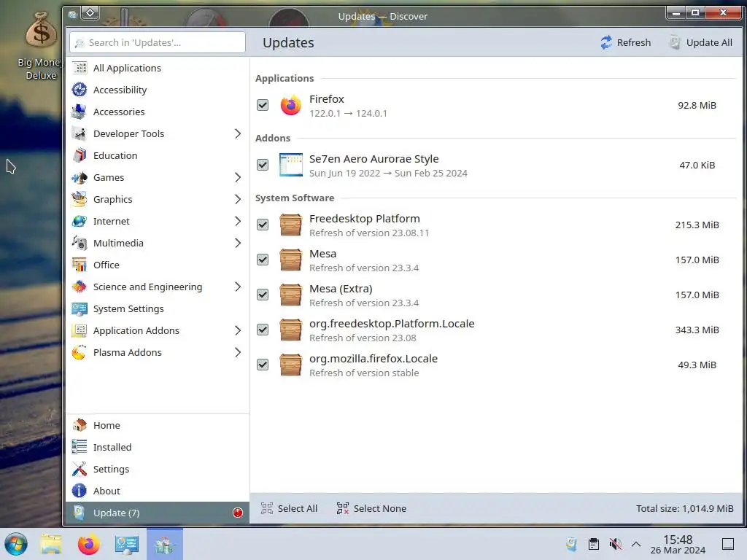Open the Update (7) page
The width and height of the screenshot is (747, 560).
point(158,513)
